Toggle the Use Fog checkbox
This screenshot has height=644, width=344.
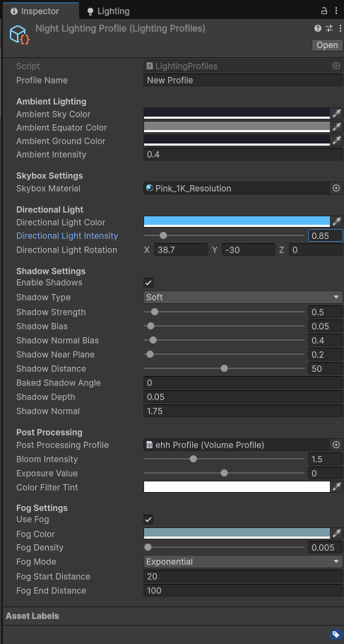tap(148, 520)
